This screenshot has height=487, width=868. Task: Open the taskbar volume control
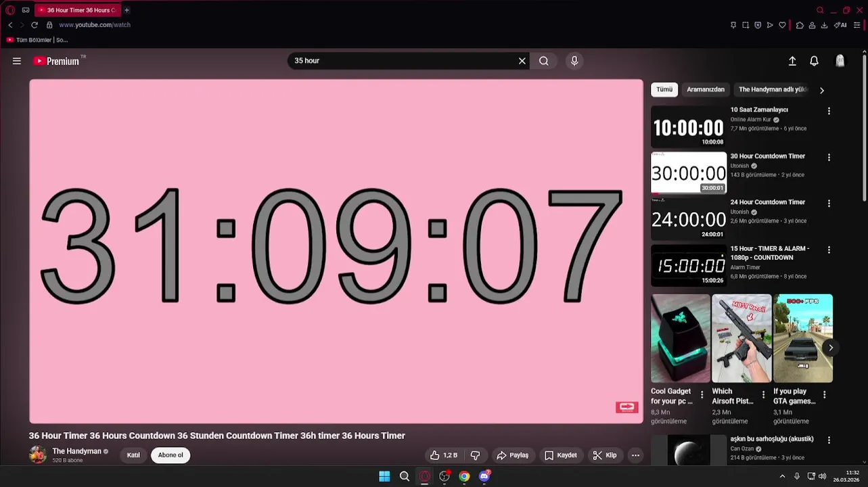coord(823,476)
